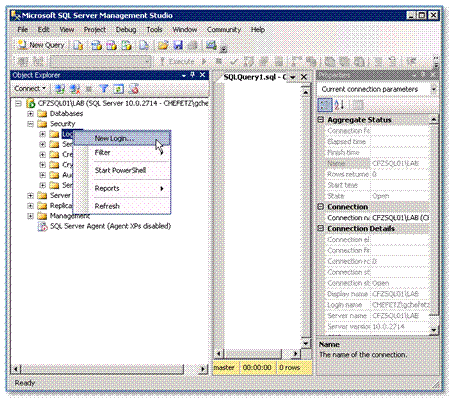
Task: Choose Refresh from the context menu
Action: (122, 206)
